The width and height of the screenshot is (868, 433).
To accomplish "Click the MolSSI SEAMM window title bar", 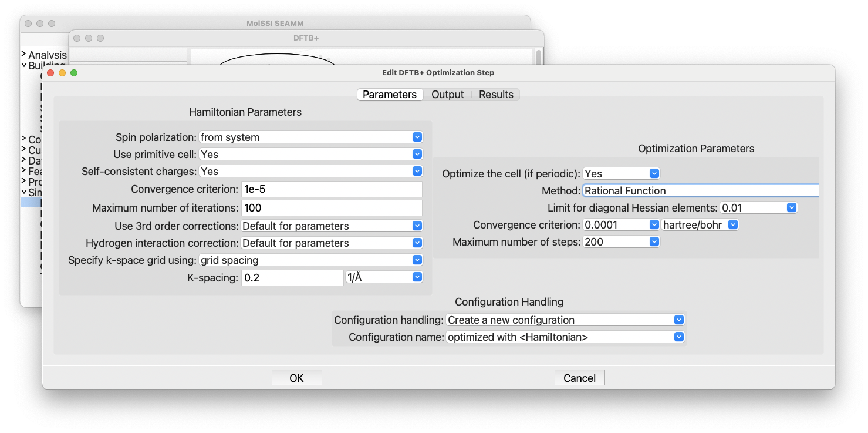I will pos(275,23).
